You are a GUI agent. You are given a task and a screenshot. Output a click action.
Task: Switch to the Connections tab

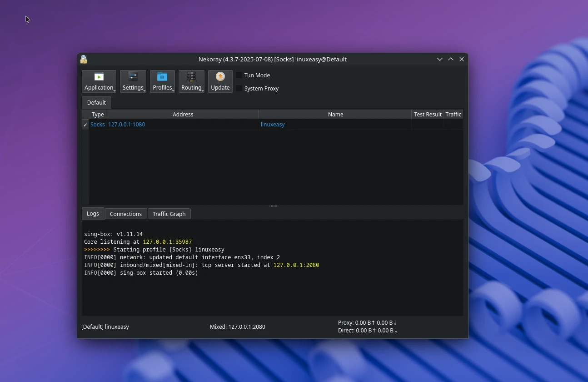tap(125, 214)
